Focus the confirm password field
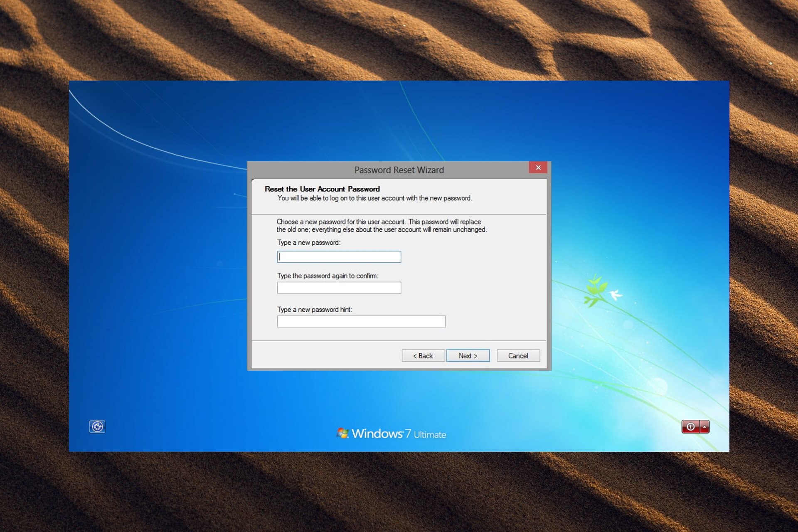 (x=339, y=288)
